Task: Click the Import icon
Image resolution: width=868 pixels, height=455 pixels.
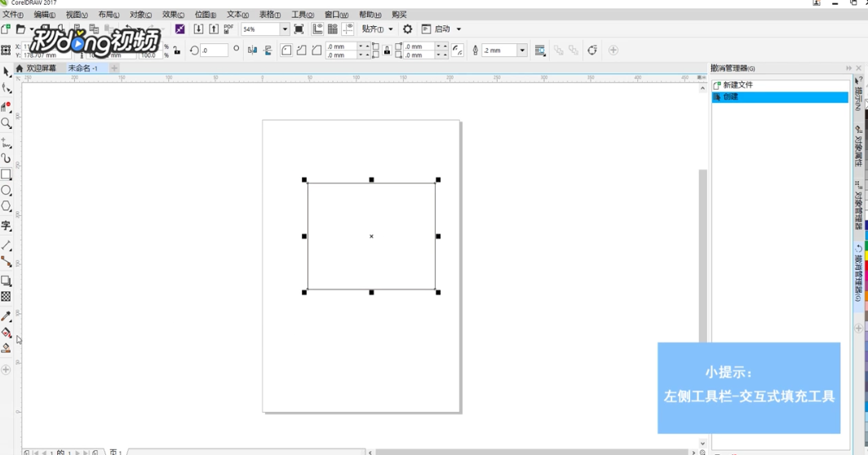Action: [198, 29]
